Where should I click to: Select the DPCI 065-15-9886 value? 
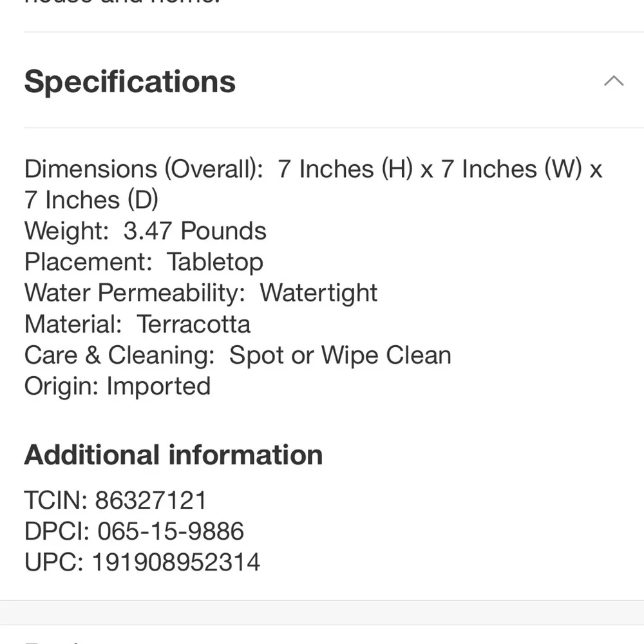point(171,531)
